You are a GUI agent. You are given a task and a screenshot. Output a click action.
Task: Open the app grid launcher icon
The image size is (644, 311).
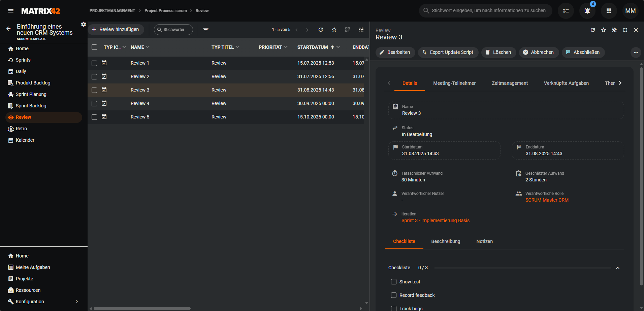[609, 11]
